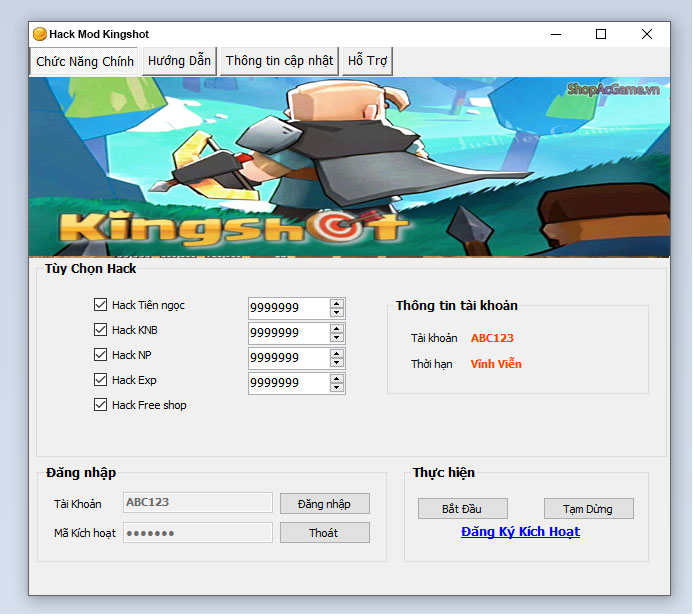Viewport: 693px width, 616px height.
Task: Toggle the Hack KNB checkbox
Action: point(100,330)
